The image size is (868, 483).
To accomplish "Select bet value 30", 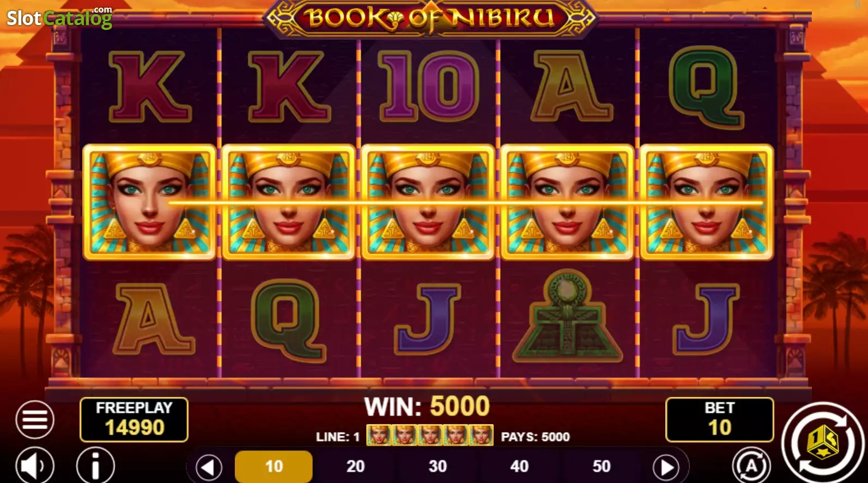I will point(438,466).
